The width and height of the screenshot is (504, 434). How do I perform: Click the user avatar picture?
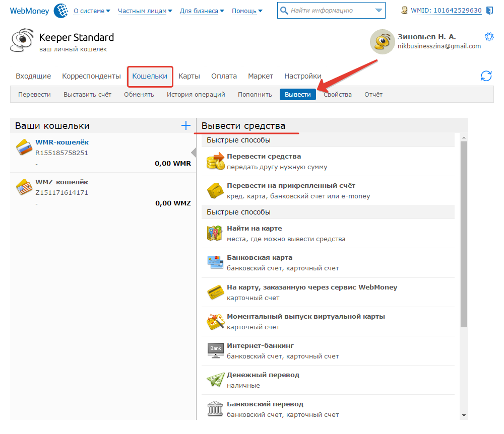382,42
